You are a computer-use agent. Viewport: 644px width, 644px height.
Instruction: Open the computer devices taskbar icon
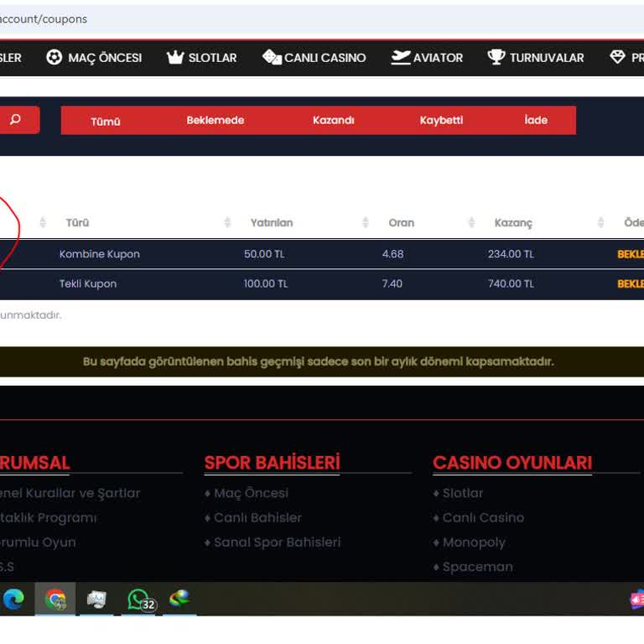click(96, 600)
